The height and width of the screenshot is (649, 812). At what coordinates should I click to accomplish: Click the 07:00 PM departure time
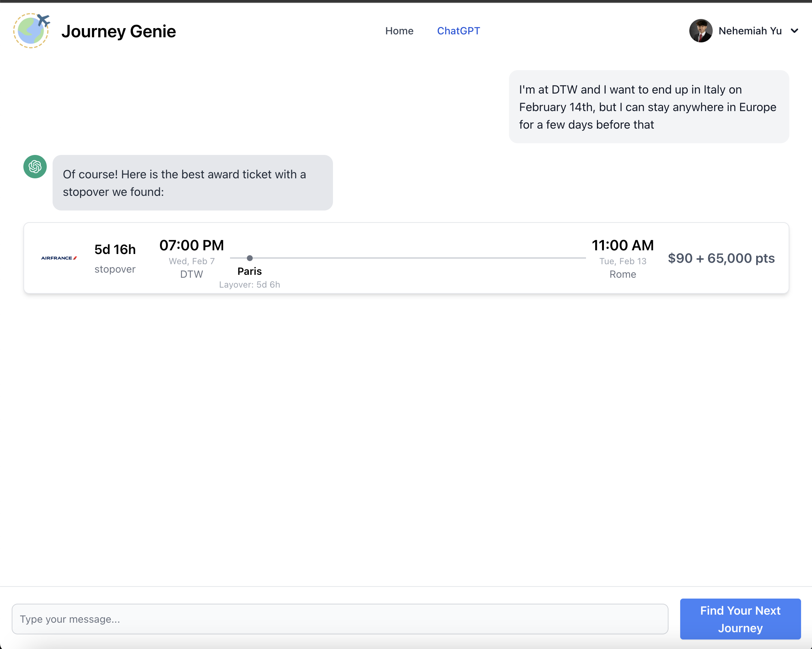coord(191,245)
